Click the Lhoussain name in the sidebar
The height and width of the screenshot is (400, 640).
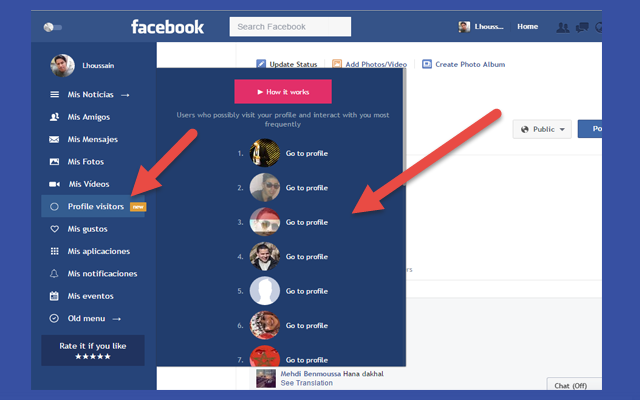98,65
